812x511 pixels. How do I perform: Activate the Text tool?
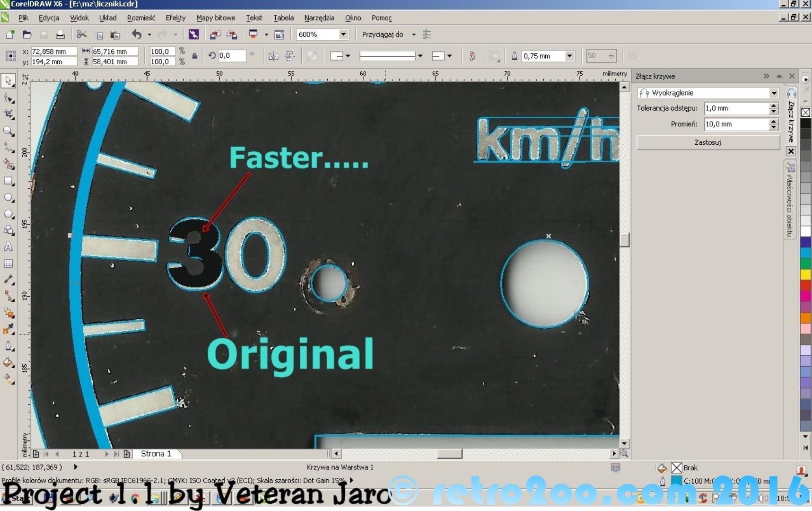tap(9, 247)
